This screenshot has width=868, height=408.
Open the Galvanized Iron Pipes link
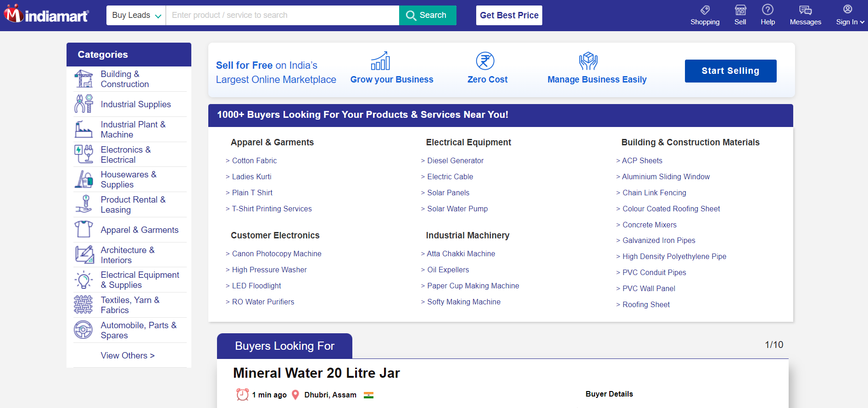pos(659,240)
